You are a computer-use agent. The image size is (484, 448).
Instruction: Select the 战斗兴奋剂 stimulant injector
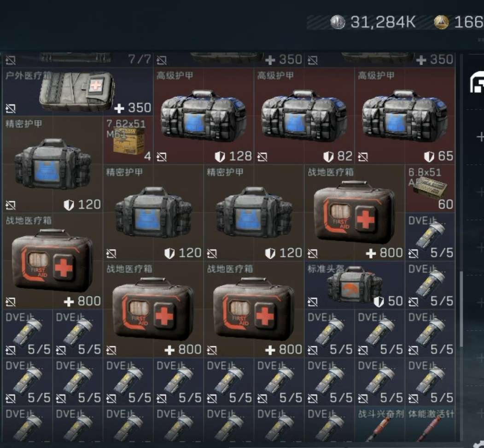pos(379,425)
